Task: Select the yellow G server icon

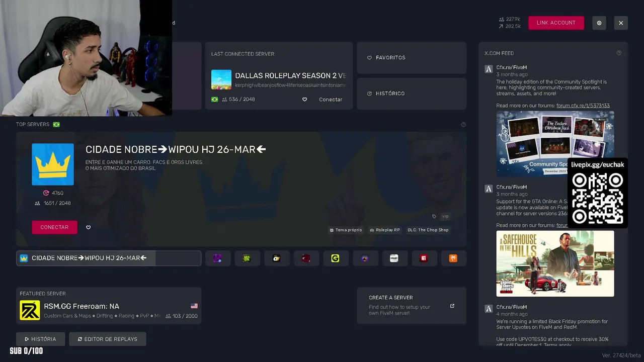Action: point(336,258)
